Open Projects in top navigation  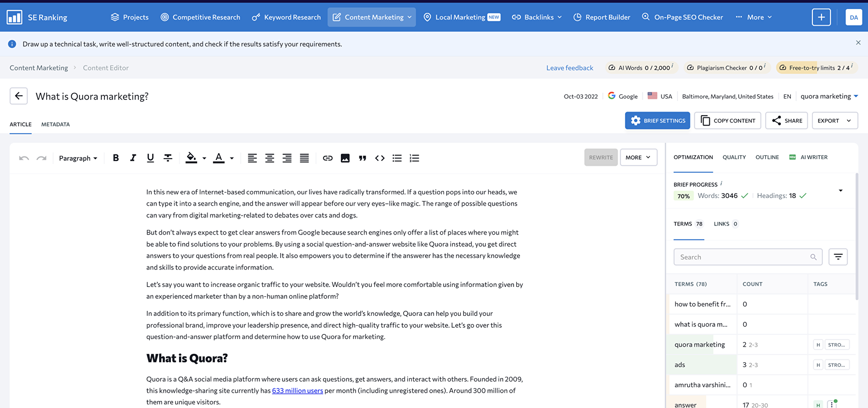tap(129, 17)
